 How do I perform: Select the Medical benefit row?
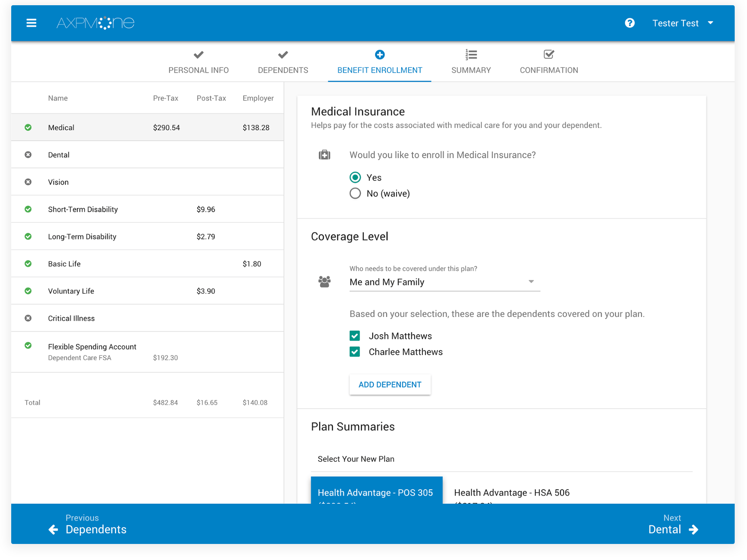tap(148, 127)
